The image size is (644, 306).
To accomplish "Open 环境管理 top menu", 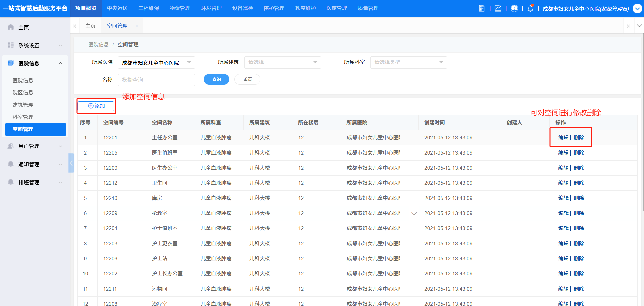I will click(211, 8).
